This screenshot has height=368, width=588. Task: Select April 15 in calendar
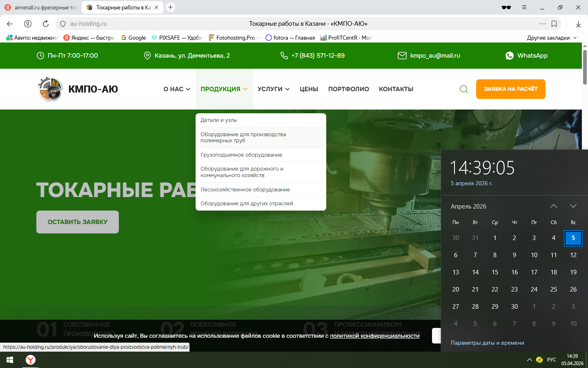click(x=494, y=272)
